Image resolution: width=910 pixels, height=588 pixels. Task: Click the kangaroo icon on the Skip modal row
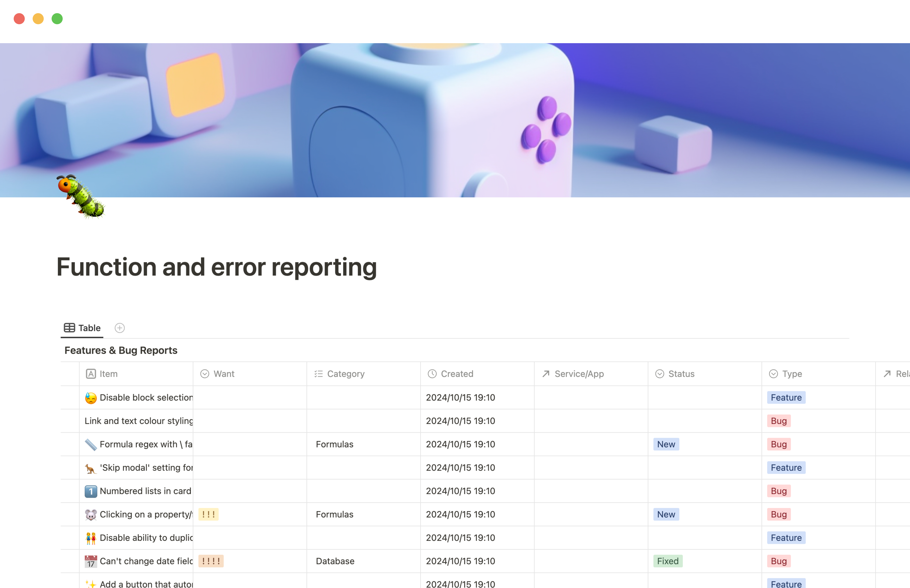tap(91, 468)
